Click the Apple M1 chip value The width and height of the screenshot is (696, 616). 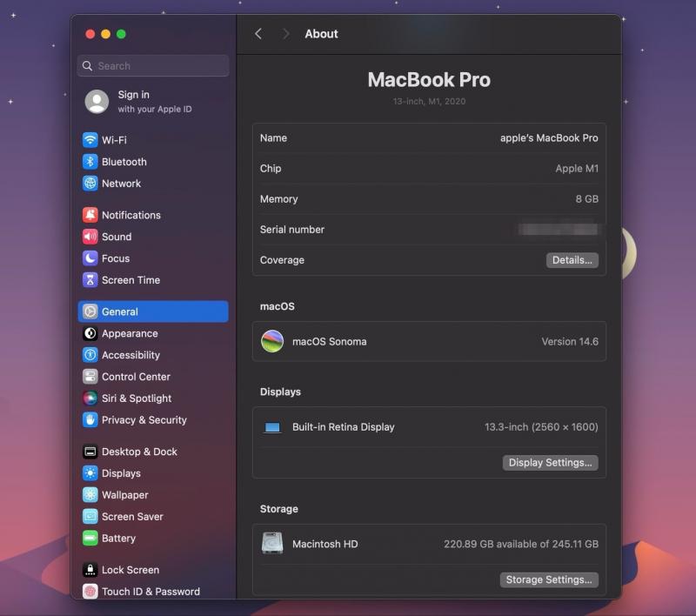[577, 169]
